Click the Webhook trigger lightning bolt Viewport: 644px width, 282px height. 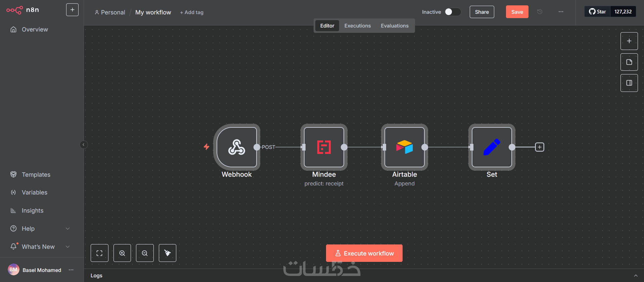pos(206,147)
